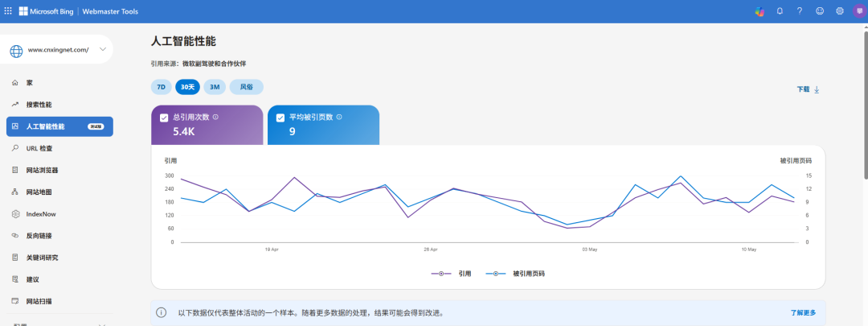Select the 3M time range
The image size is (868, 326).
pos(215,87)
